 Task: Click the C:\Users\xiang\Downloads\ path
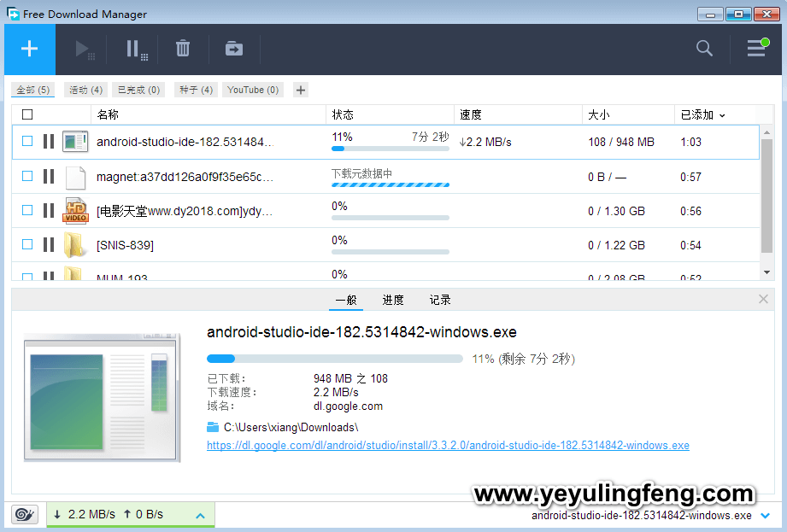291,427
